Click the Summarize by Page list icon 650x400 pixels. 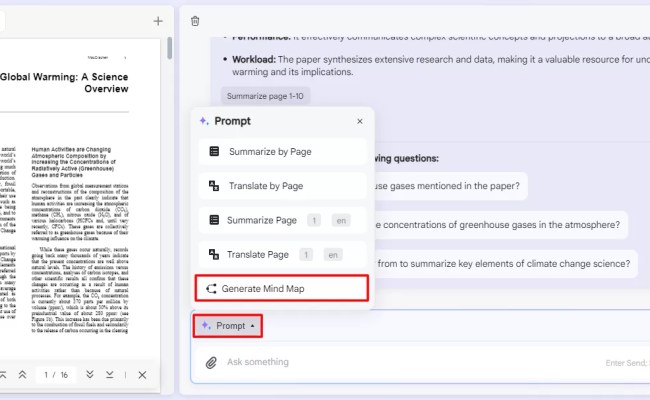(214, 152)
